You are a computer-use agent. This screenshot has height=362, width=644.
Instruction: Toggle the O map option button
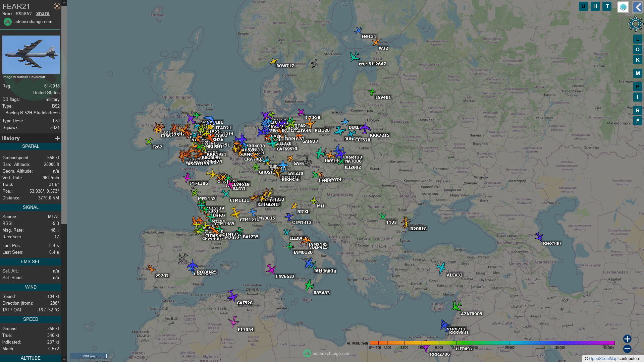(x=638, y=49)
